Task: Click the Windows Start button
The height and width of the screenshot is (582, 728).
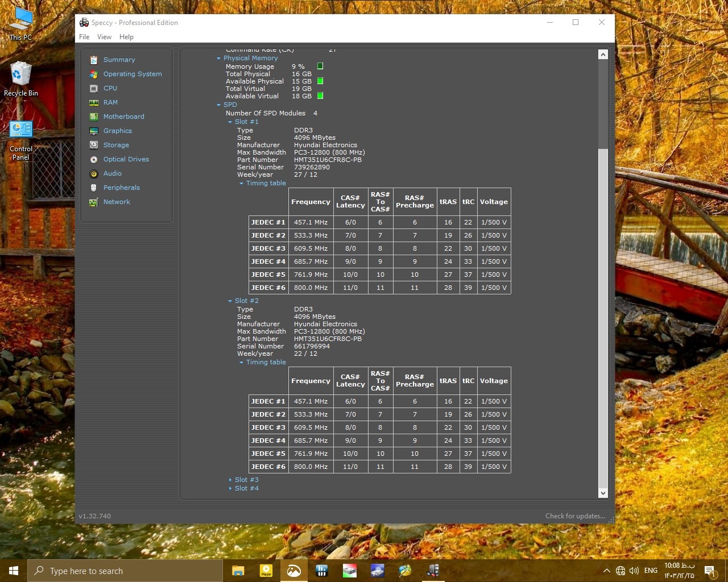Action: coord(14,571)
